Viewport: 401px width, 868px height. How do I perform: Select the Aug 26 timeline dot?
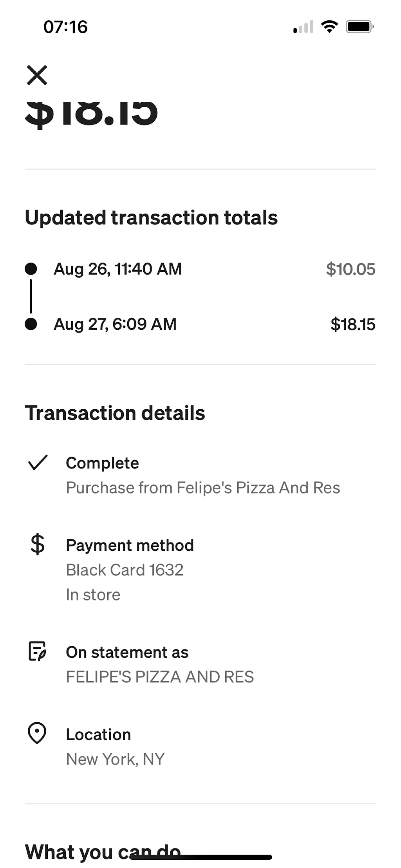(x=31, y=269)
